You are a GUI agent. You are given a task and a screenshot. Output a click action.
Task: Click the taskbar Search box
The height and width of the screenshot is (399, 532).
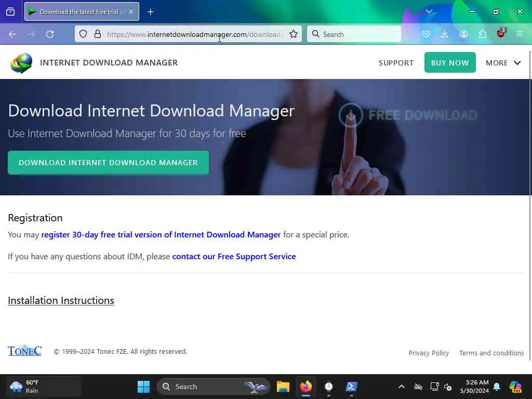(x=214, y=387)
